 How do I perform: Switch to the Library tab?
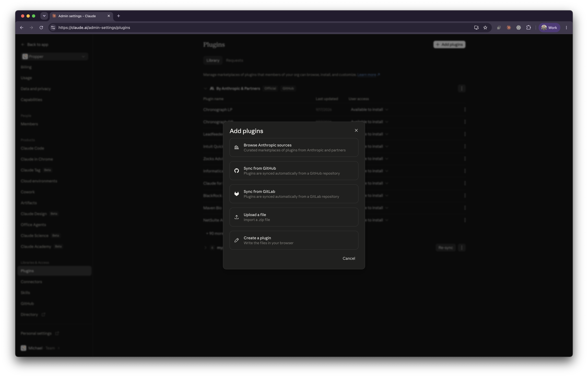[213, 60]
